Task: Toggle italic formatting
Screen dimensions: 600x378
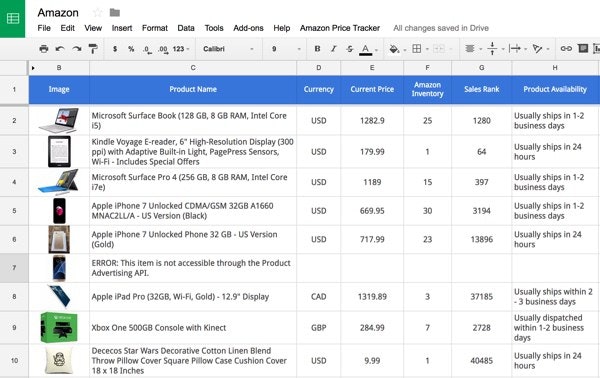Action: click(x=334, y=49)
